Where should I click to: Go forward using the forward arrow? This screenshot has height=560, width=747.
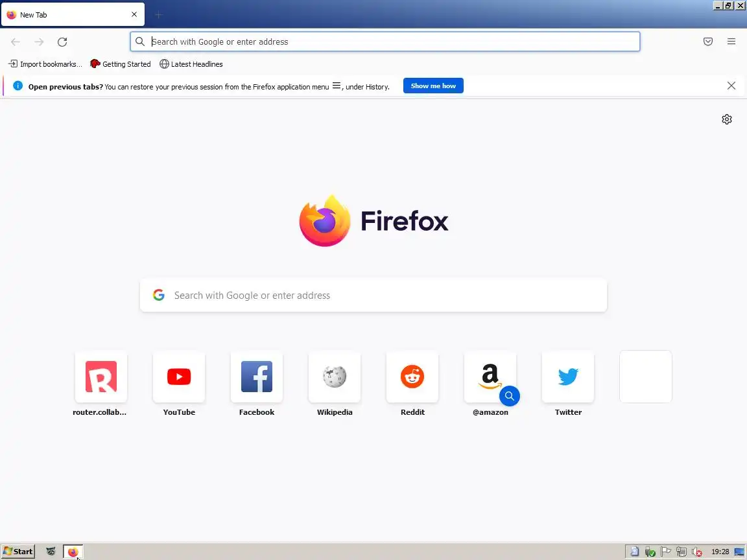click(39, 42)
